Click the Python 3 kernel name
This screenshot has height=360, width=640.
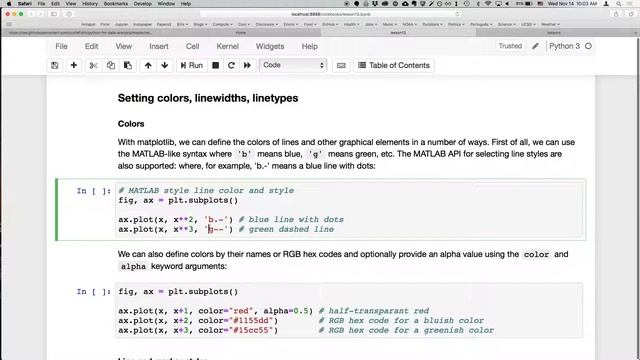click(x=564, y=46)
